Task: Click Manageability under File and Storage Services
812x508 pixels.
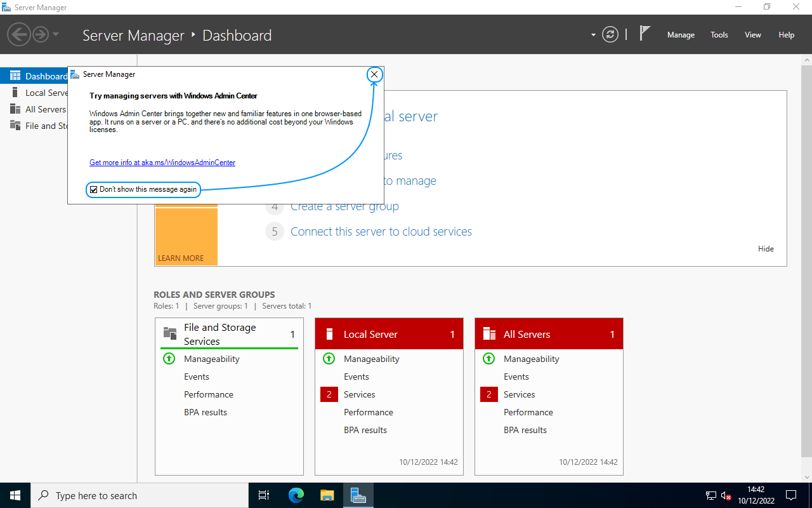Action: [x=212, y=359]
